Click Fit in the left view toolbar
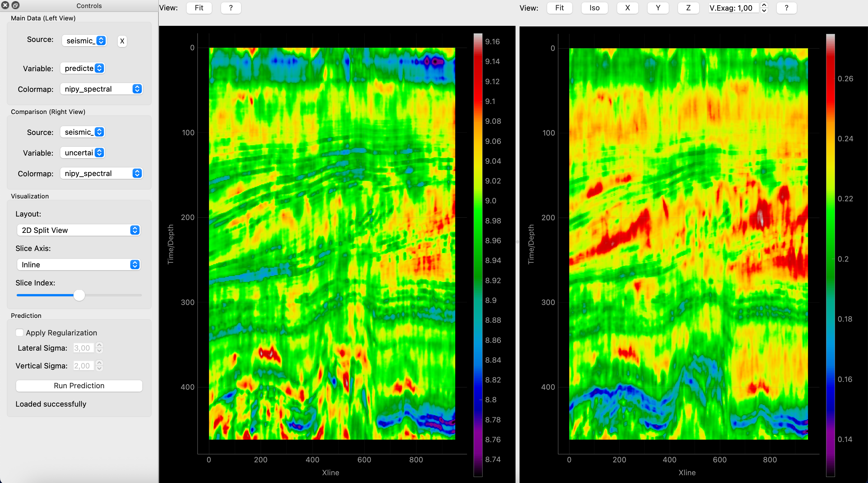Viewport: 868px width, 483px height. click(x=199, y=8)
